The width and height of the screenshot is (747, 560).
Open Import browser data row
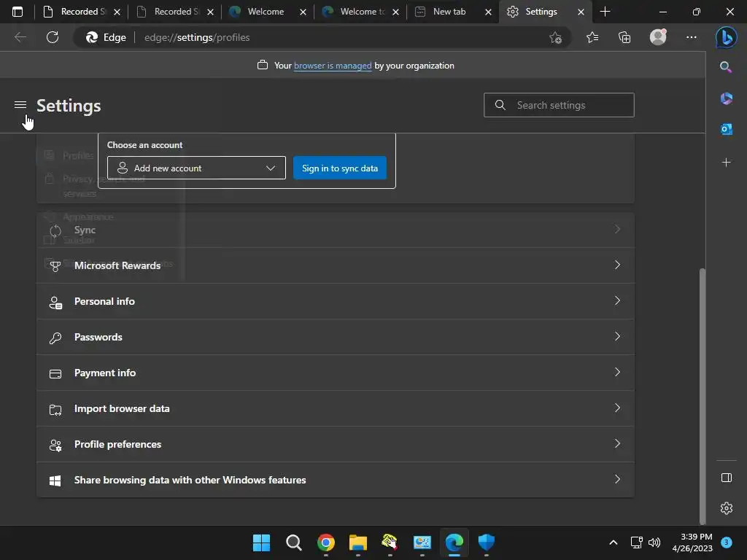[336, 408]
